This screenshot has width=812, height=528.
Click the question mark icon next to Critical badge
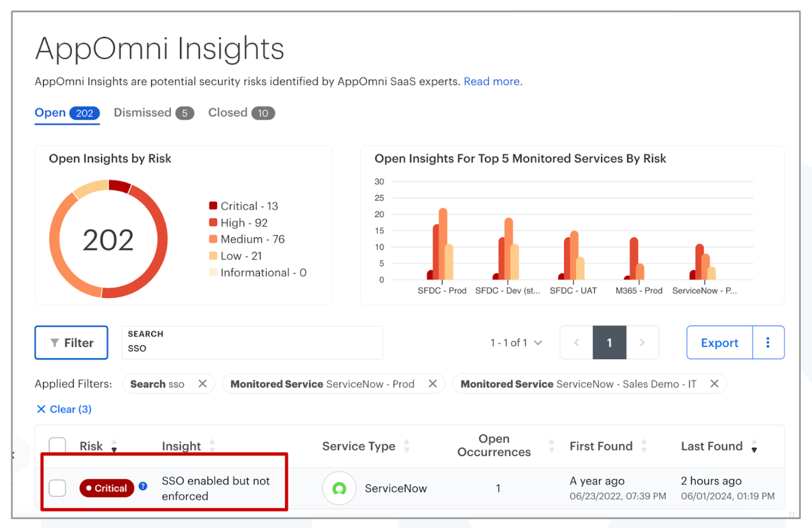(143, 486)
